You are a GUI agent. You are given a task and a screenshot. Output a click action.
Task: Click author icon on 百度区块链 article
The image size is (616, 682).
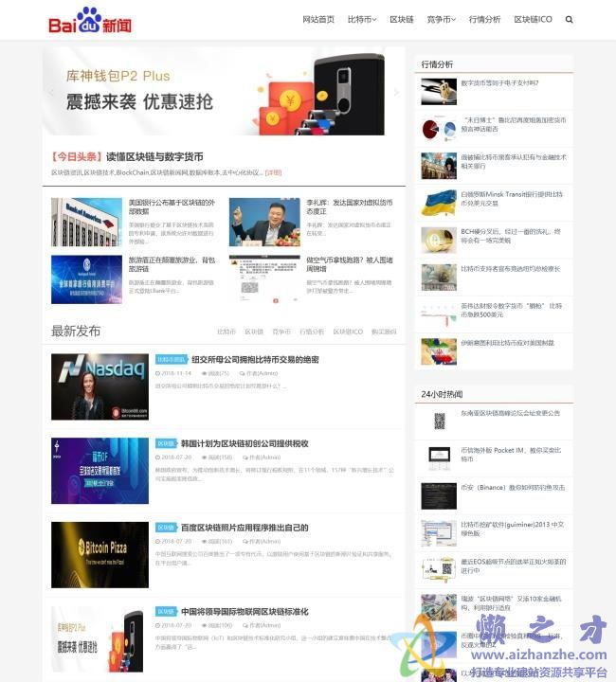245,542
